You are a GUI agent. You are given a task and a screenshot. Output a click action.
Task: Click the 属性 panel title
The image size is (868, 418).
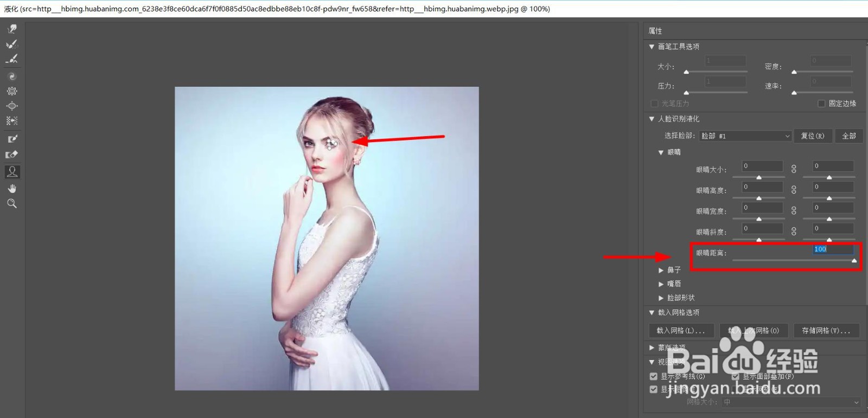point(655,31)
